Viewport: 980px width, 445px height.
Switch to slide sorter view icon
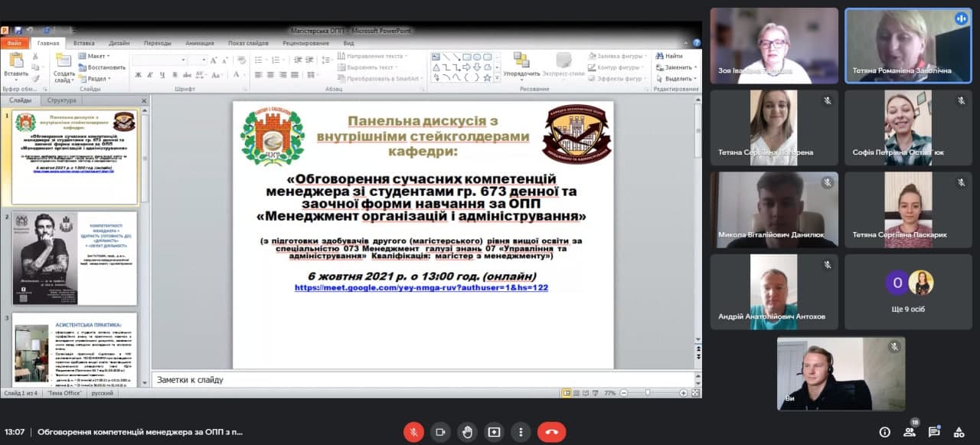pos(577,393)
